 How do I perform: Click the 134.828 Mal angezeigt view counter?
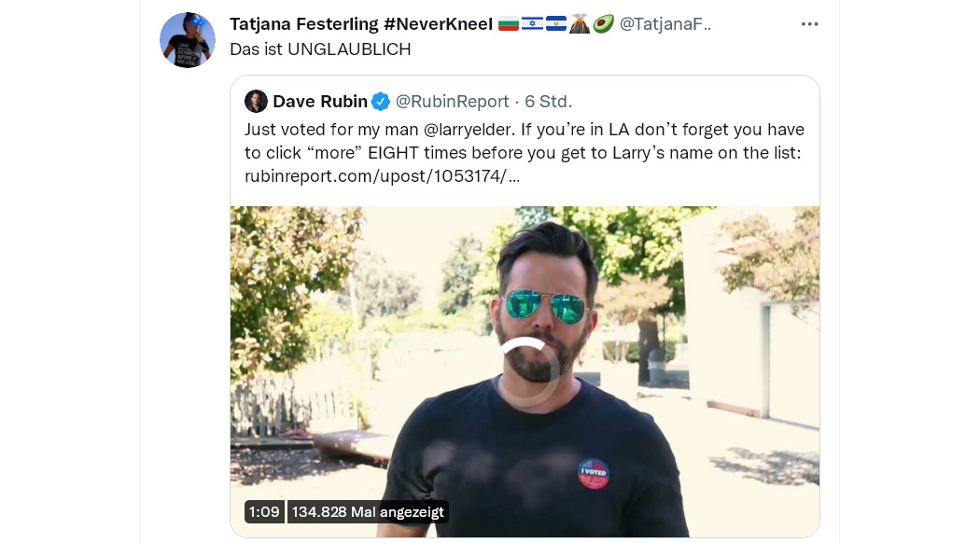tap(368, 512)
